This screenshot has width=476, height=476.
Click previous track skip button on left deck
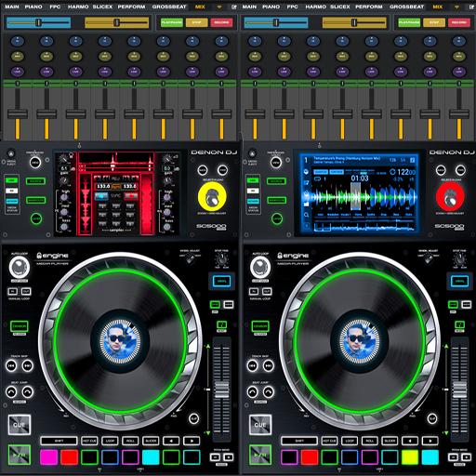(11, 366)
